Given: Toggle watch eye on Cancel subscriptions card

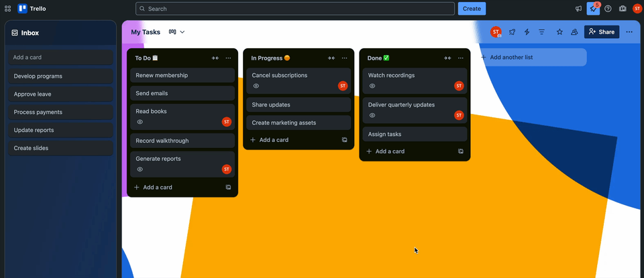Looking at the screenshot, I should click(256, 86).
